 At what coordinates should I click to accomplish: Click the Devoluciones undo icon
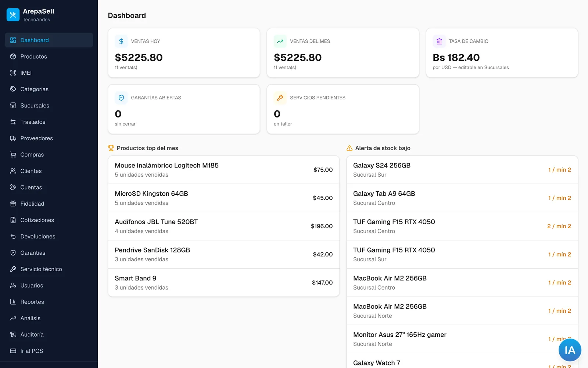point(13,236)
